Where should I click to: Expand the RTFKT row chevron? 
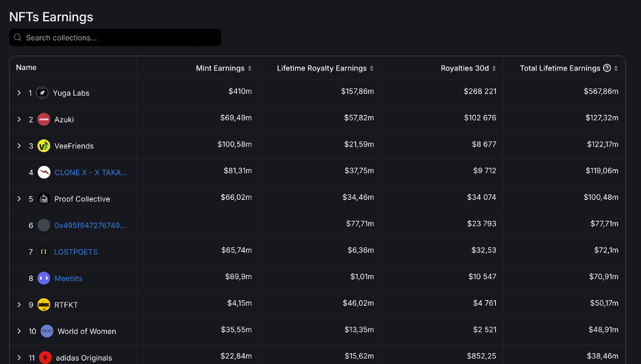tap(19, 305)
